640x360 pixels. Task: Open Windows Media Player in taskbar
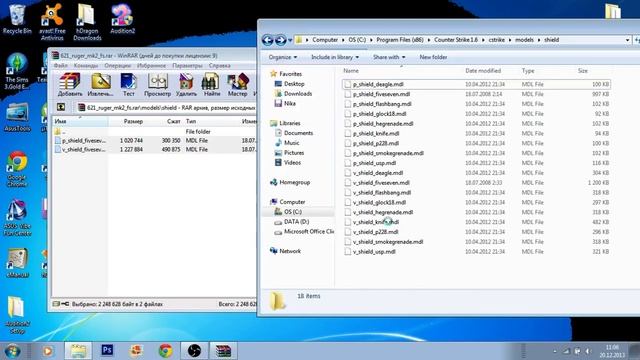[x=48, y=351]
